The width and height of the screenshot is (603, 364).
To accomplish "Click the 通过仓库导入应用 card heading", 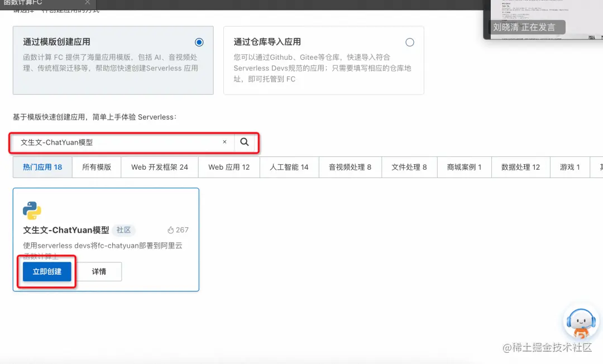I will 267,42.
